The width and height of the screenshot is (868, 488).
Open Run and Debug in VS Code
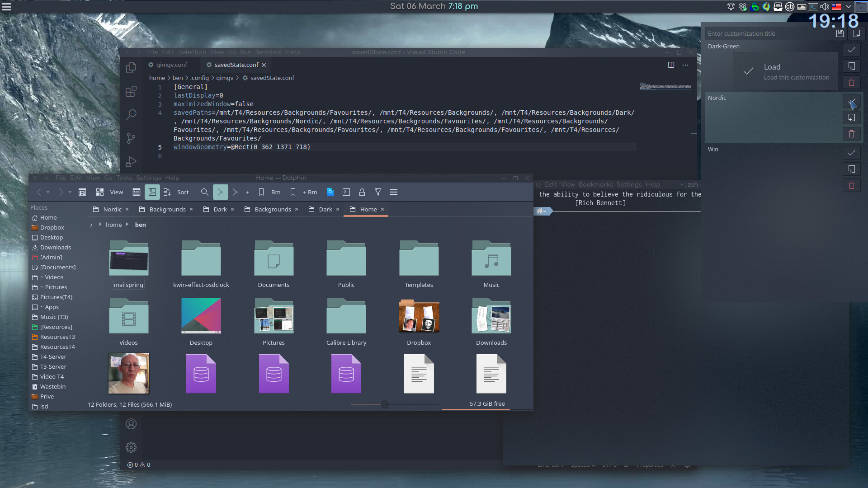click(x=131, y=162)
